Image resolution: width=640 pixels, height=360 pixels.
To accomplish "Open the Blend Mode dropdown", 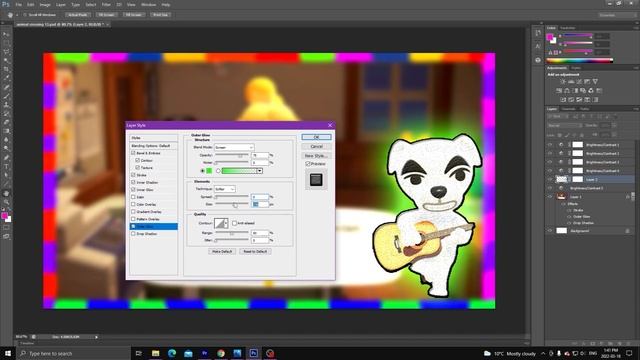I will (234, 147).
